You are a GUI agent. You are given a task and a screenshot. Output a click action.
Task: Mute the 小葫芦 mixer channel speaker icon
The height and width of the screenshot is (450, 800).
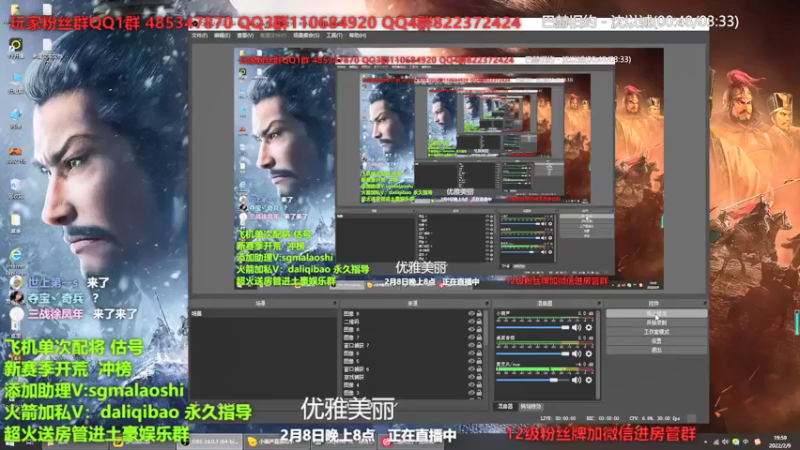[x=577, y=328]
